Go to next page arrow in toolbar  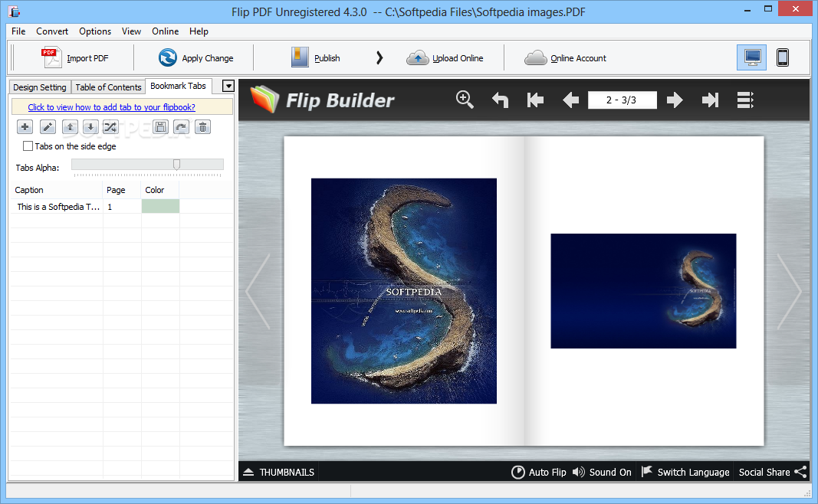click(675, 100)
